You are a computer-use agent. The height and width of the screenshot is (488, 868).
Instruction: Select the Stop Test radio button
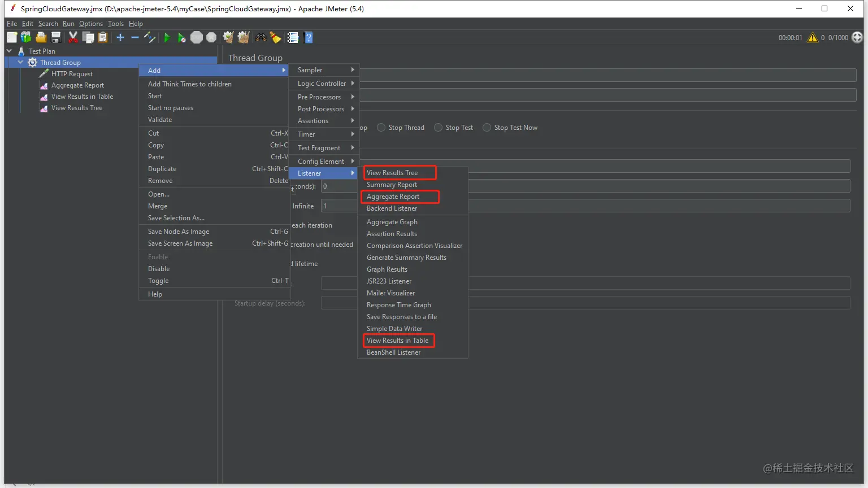438,128
